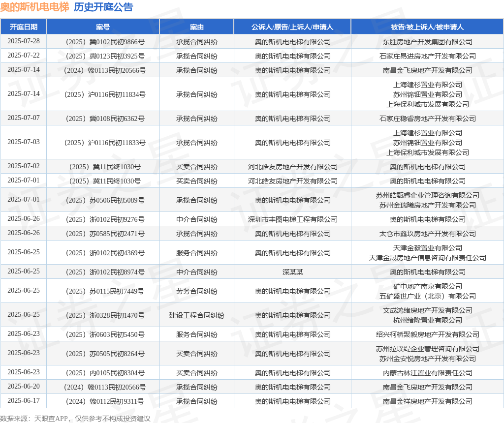
Task: Click defendant 石家庄稳睿房地产开发有限公司
Action: click(428, 119)
